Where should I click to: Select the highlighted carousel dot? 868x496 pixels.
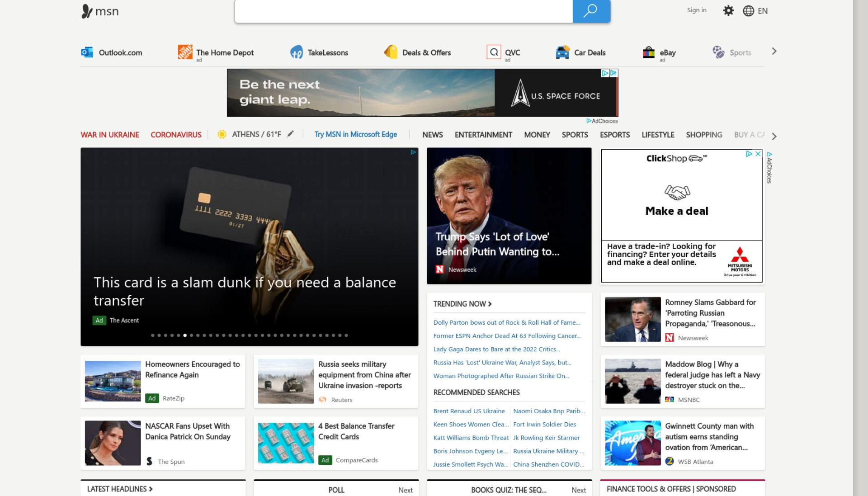click(185, 335)
